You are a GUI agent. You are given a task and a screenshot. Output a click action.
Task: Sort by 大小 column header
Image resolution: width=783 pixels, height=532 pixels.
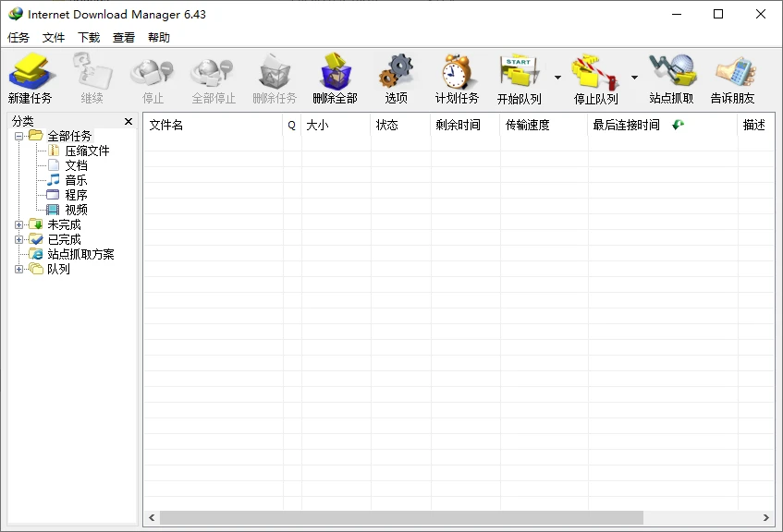(x=336, y=125)
